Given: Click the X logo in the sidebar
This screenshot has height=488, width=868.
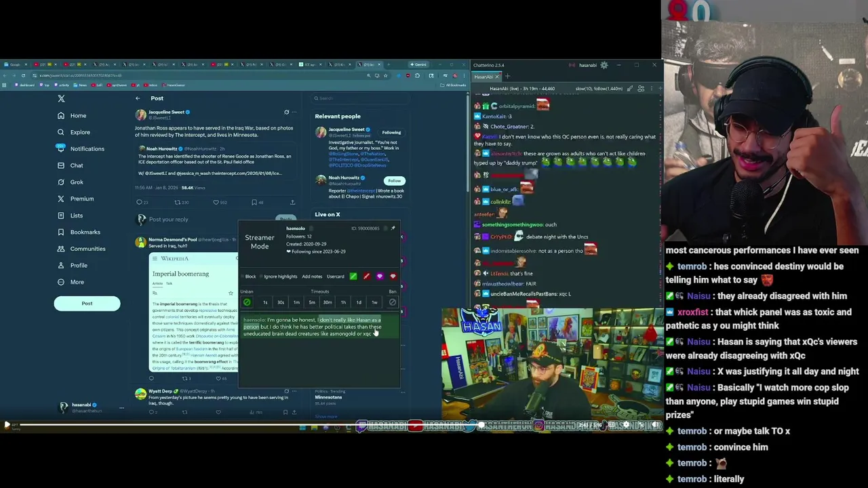Looking at the screenshot, I should tap(61, 99).
